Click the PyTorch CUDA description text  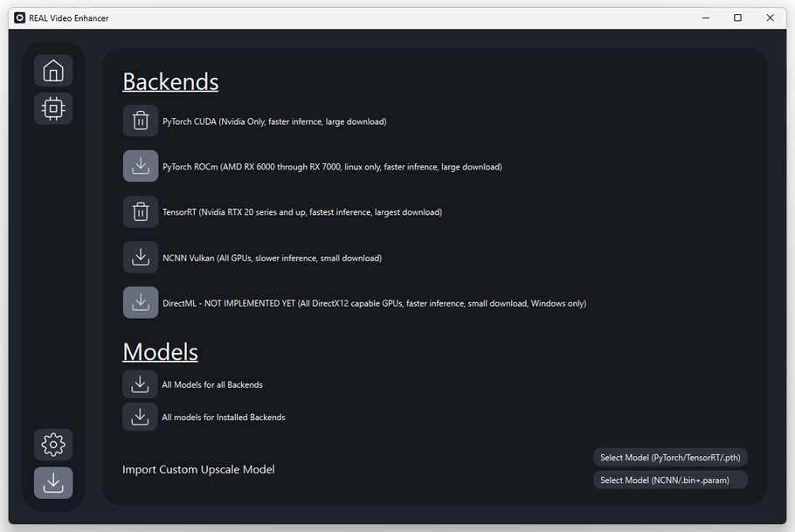(x=274, y=121)
